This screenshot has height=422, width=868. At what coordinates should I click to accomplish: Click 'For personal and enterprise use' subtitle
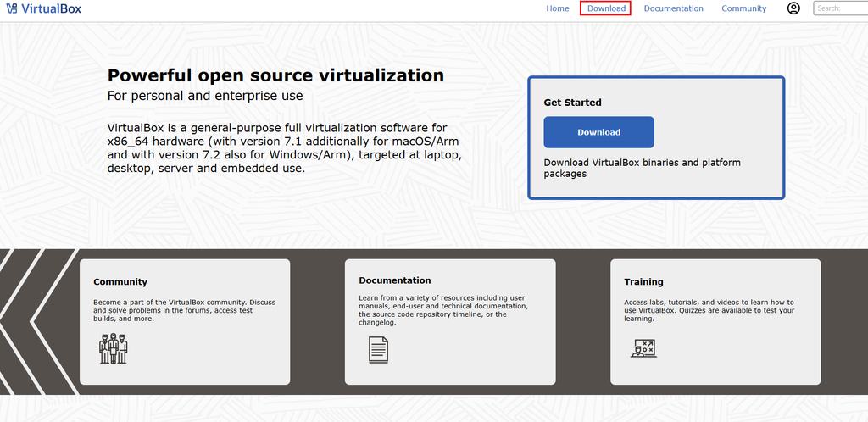pyautogui.click(x=205, y=96)
